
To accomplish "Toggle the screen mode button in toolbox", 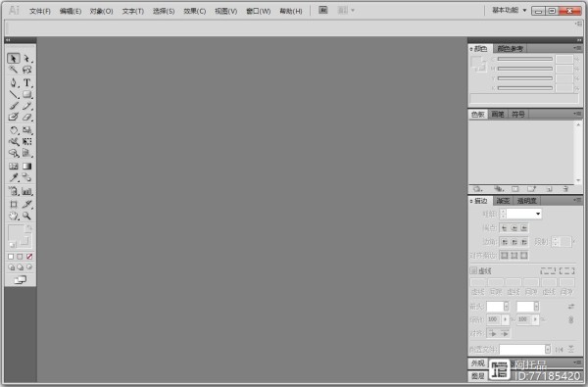I will click(20, 280).
